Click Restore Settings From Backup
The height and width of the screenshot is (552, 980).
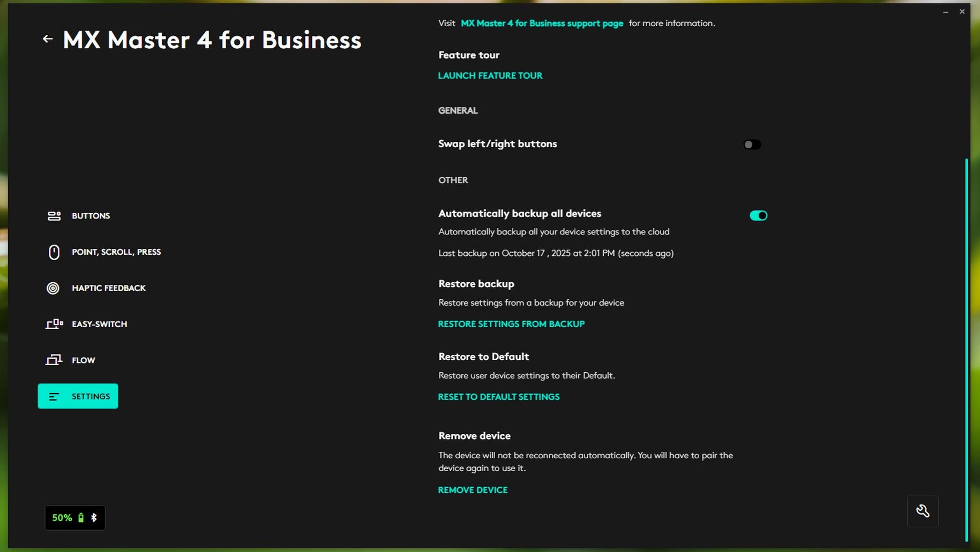[511, 324]
